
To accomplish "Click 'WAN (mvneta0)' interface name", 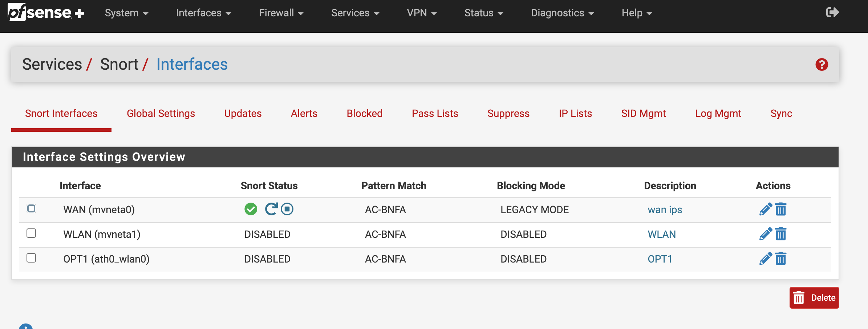I will click(x=99, y=210).
